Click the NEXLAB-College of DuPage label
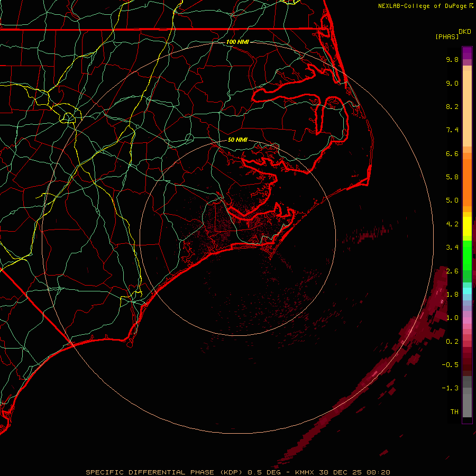This screenshot has width=476, height=476. (422, 6)
